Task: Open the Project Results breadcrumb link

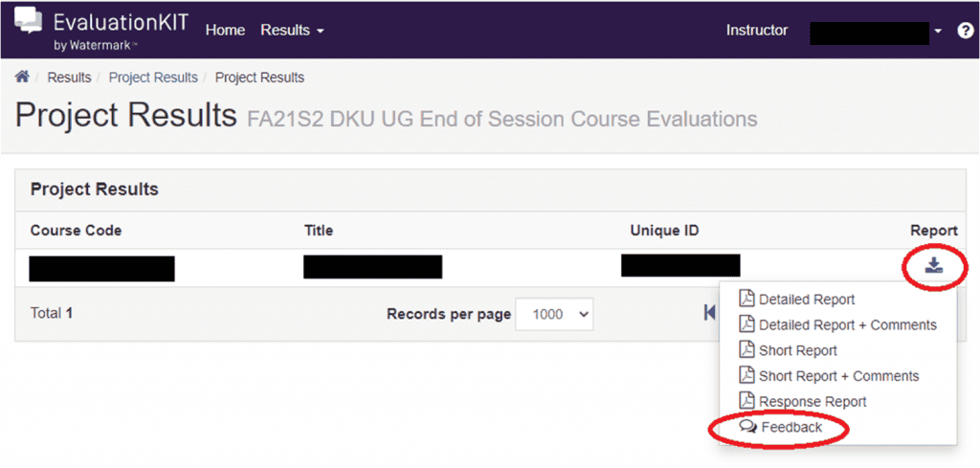Action: click(153, 78)
